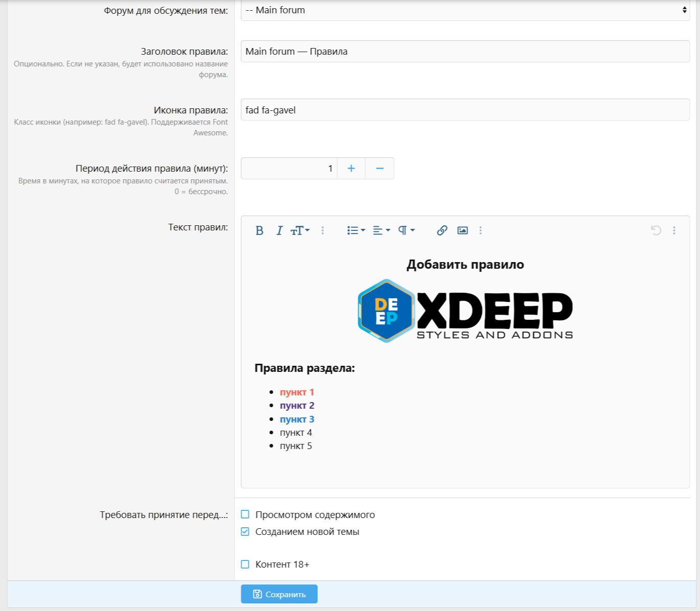Open the paragraph format dropdown
The width and height of the screenshot is (700, 611).
[406, 230]
